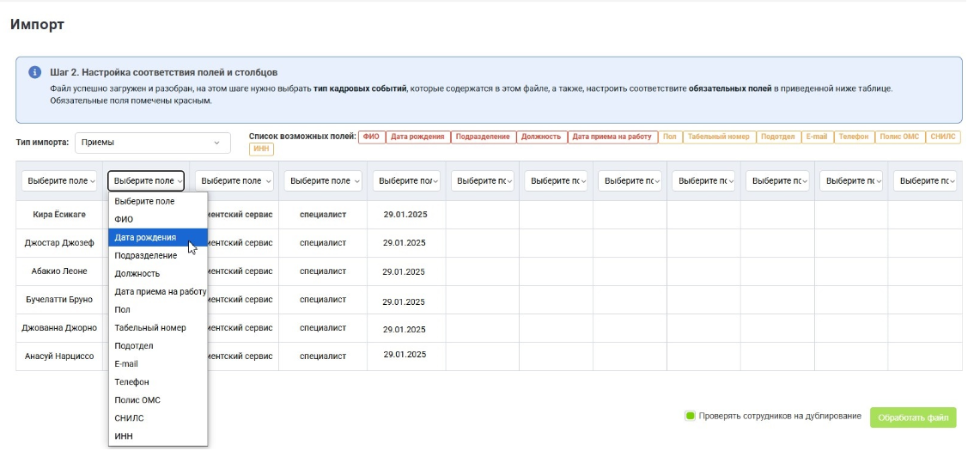The height and width of the screenshot is (475, 980).
Task: Click the Анасуй Нарциссо name cell
Action: 59,356
